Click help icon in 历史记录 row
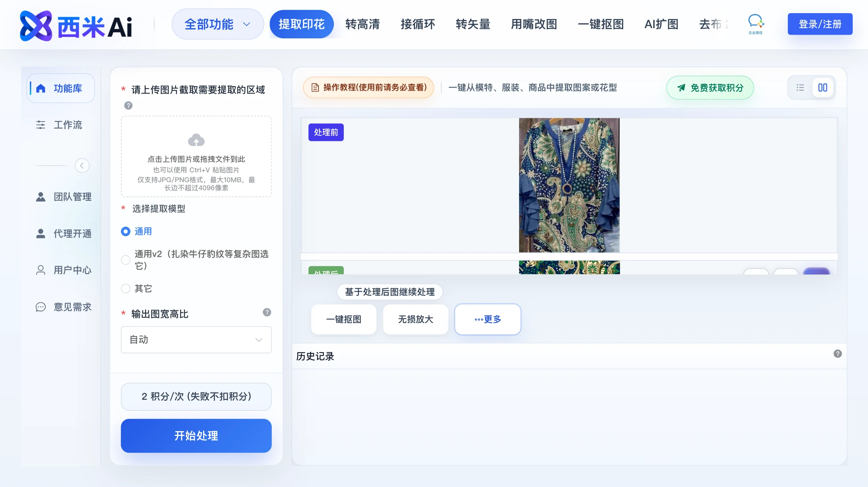The image size is (868, 487). pyautogui.click(x=838, y=354)
